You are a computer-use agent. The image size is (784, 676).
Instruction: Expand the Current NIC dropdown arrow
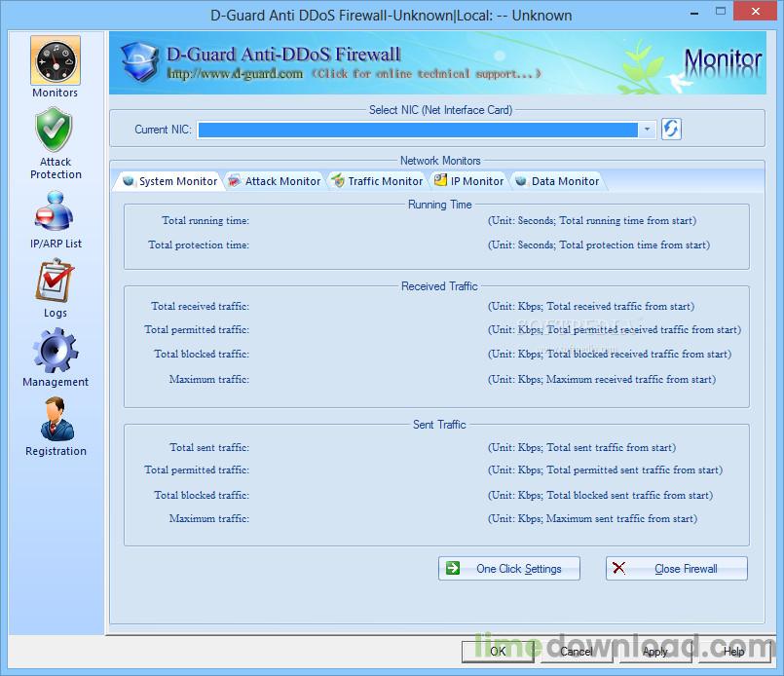[x=647, y=130]
